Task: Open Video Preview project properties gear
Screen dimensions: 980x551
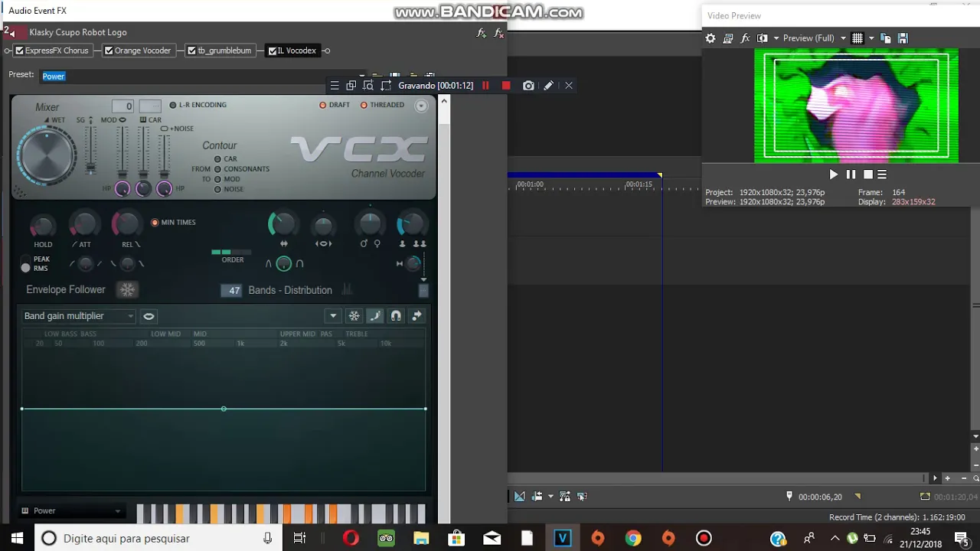Action: click(710, 38)
